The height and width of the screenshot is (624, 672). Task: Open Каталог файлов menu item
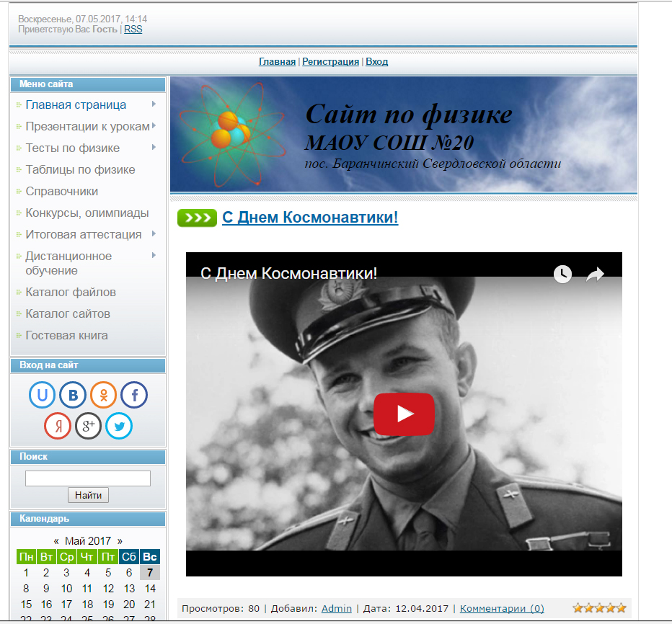(71, 292)
